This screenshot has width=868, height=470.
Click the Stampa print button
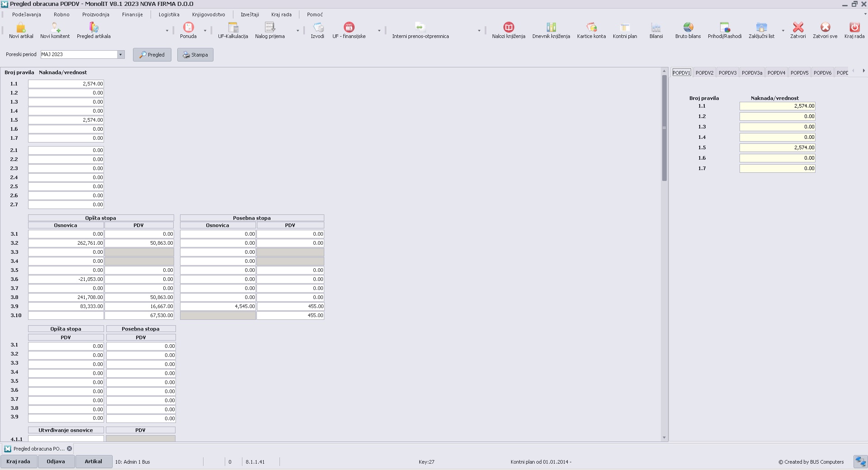coord(195,55)
